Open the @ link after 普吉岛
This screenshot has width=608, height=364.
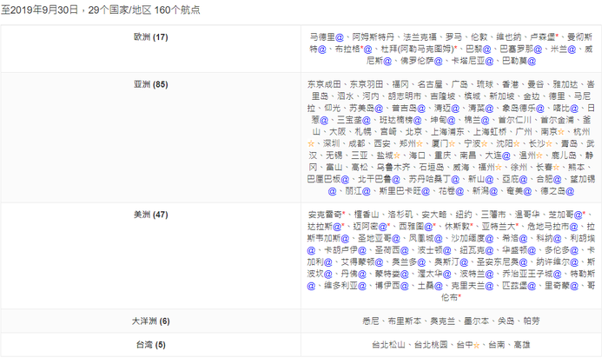(421, 109)
